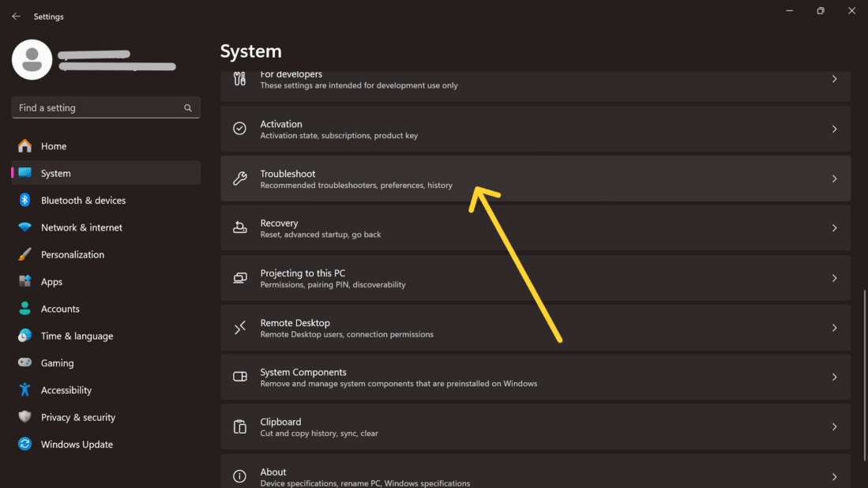
Task: Open Bluetooth & devices in sidebar
Action: [x=83, y=201]
